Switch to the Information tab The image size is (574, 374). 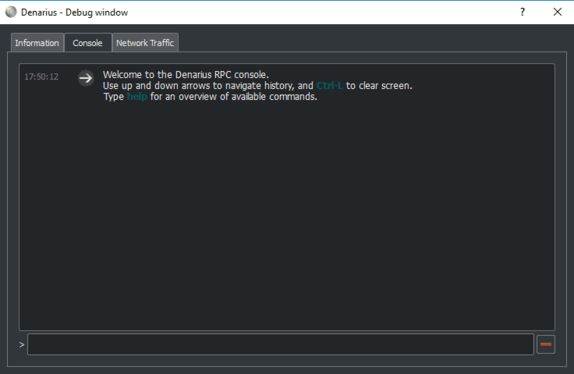click(x=37, y=43)
